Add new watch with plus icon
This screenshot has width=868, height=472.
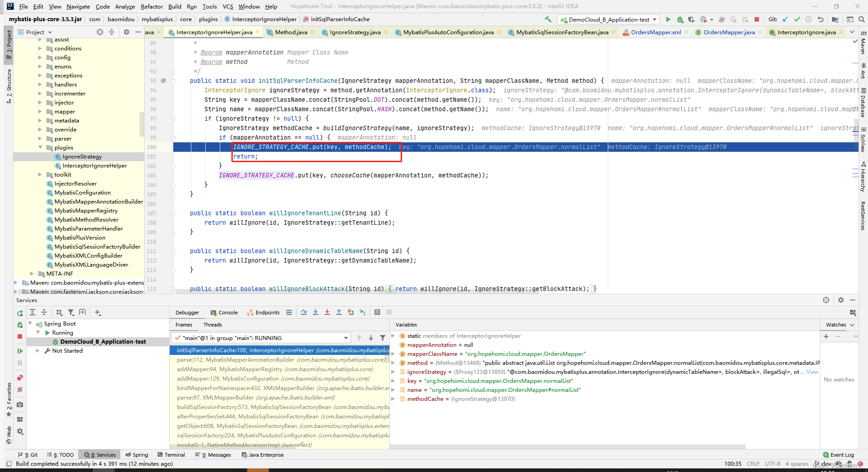pyautogui.click(x=826, y=336)
